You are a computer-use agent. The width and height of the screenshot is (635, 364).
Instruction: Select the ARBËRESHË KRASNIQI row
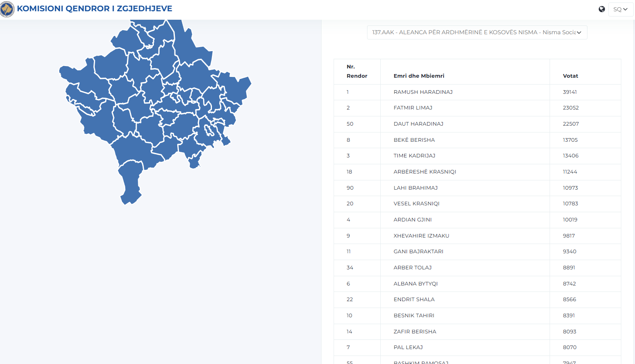(425, 172)
